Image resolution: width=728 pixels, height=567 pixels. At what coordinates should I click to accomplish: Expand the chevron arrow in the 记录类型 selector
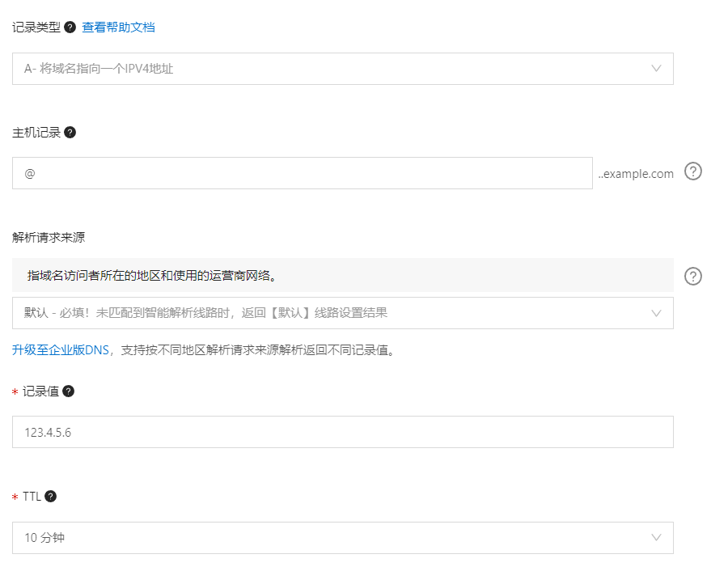(x=657, y=69)
